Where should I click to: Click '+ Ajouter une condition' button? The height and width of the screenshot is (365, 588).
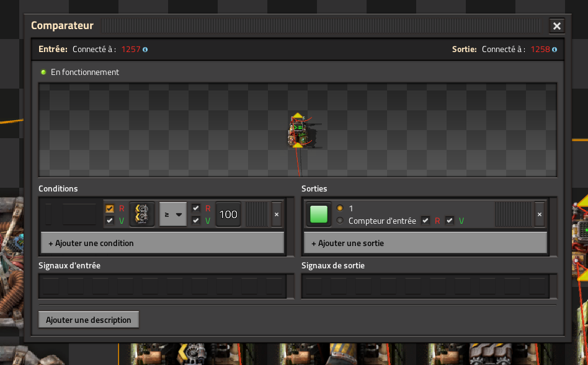click(x=162, y=243)
